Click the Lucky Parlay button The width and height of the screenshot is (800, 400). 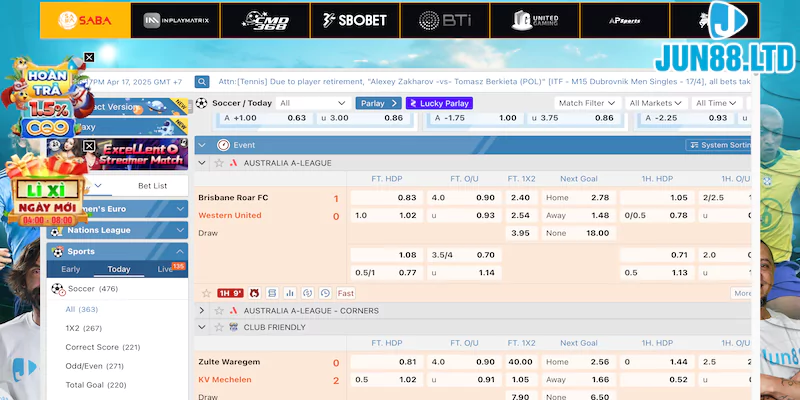pyautogui.click(x=439, y=103)
